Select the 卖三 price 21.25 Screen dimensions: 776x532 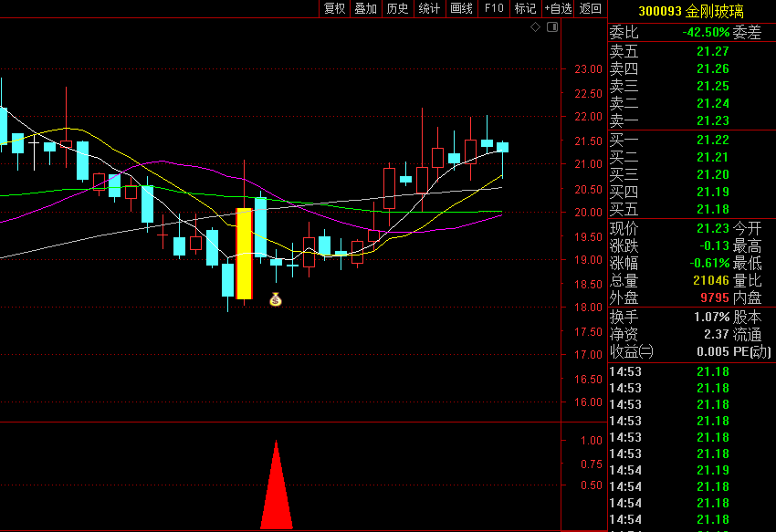713,86
